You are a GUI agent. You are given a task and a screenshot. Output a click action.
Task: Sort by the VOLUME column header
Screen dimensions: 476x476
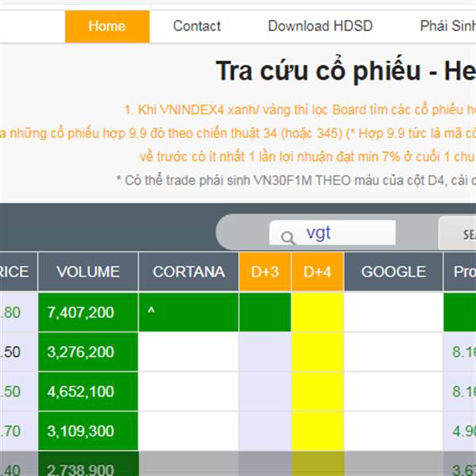click(88, 271)
